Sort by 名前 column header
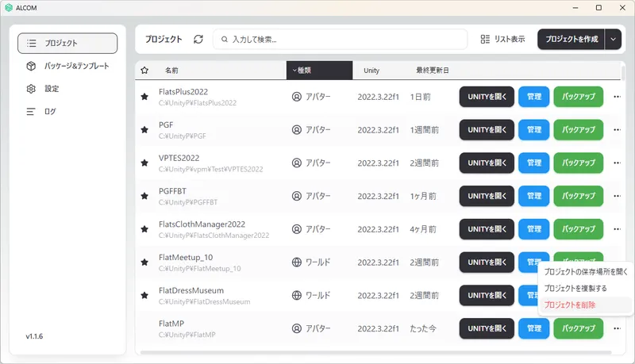Screen dimensions: 635x364 click(171, 71)
